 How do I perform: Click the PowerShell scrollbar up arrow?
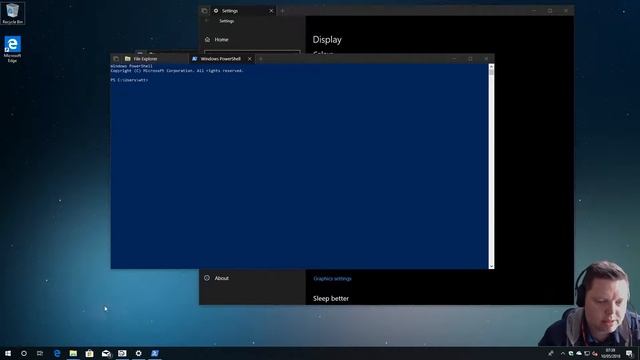point(491,67)
